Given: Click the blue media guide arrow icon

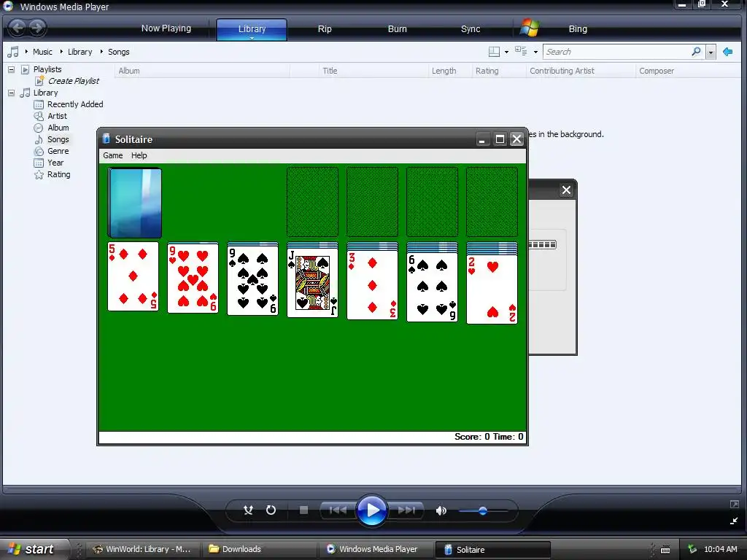Looking at the screenshot, I should 727,52.
